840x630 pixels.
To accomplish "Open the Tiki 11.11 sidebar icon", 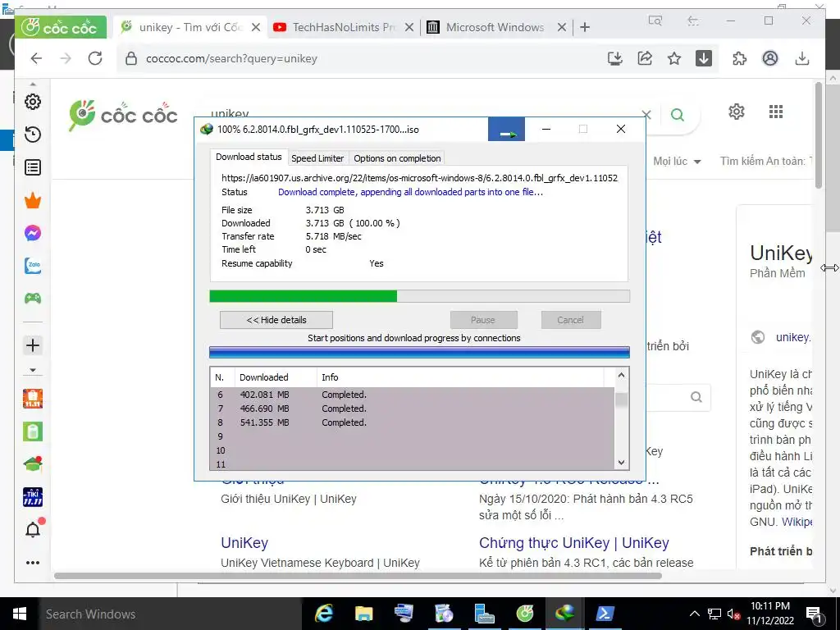I will (33, 497).
